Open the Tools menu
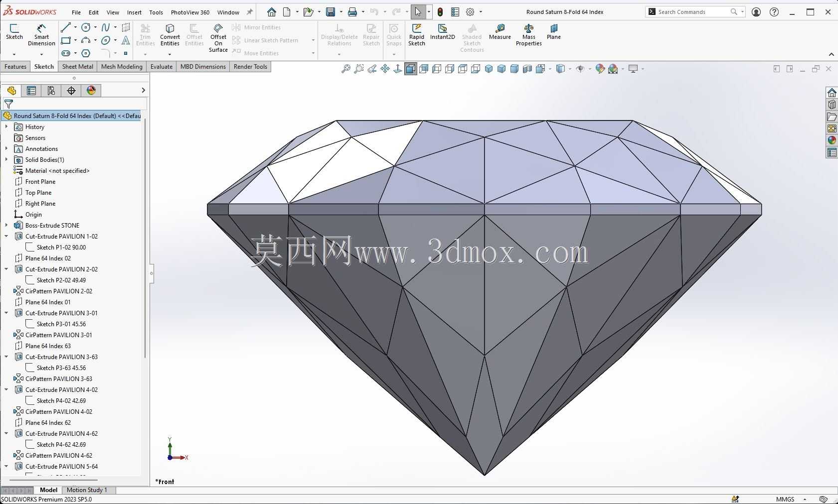This screenshot has height=504, width=838. point(156,12)
